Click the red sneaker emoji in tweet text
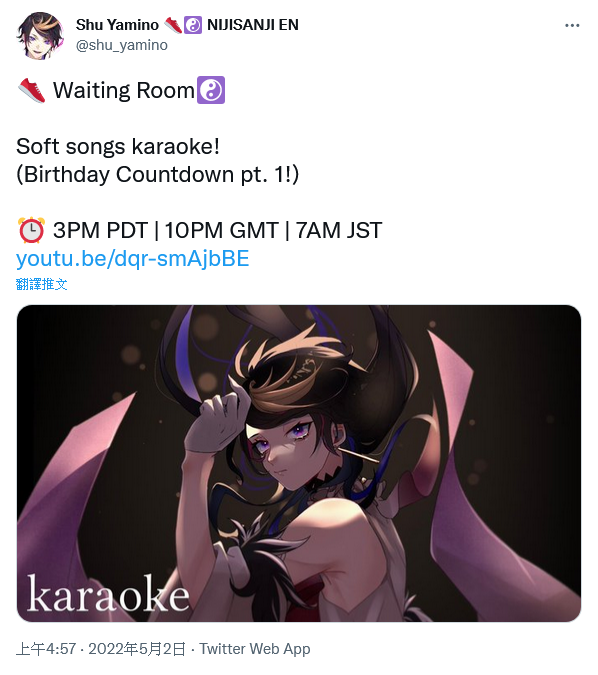This screenshot has width=598, height=675. click(x=31, y=90)
